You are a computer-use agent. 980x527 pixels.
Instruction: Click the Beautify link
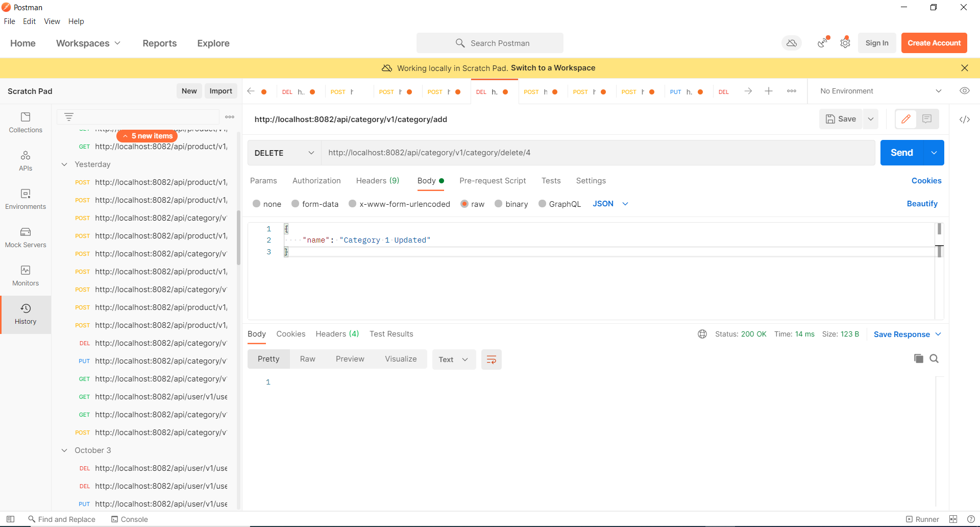tap(922, 204)
